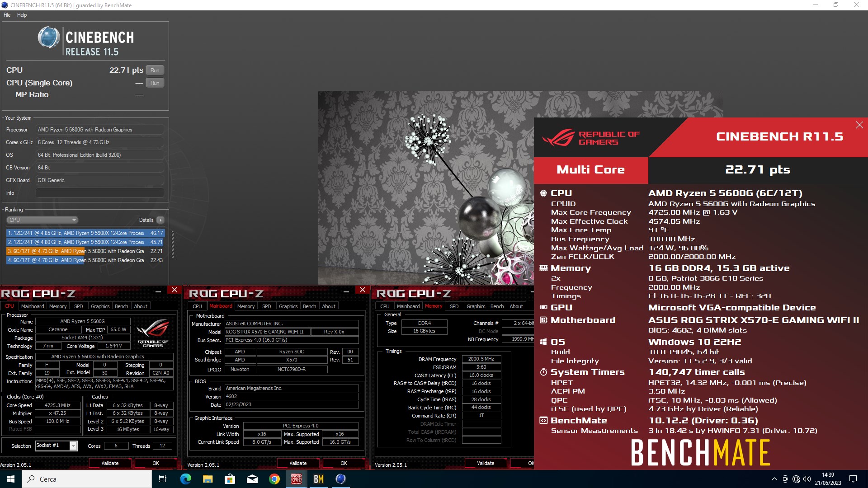Open network status tray icon
Screen dimensions: 868x488
796,479
